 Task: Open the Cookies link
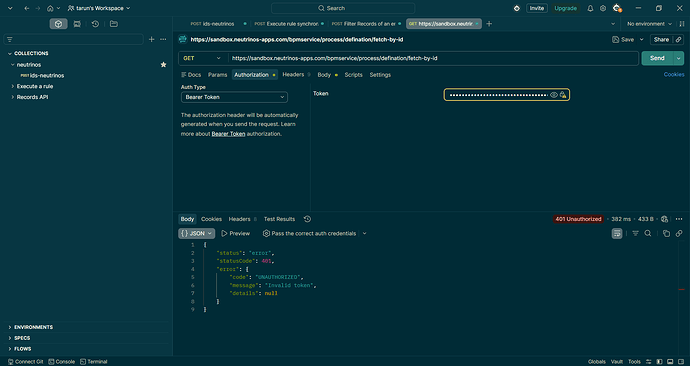(674, 75)
